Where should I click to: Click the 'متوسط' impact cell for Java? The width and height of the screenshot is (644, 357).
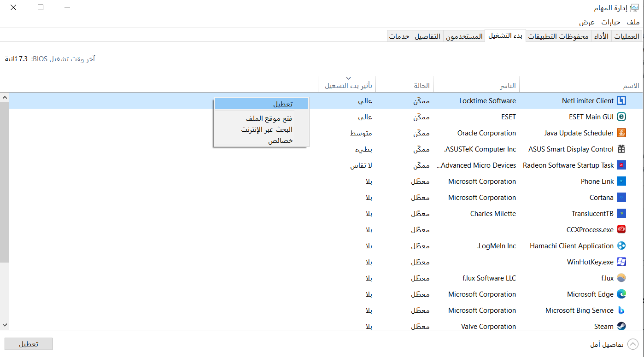click(361, 133)
